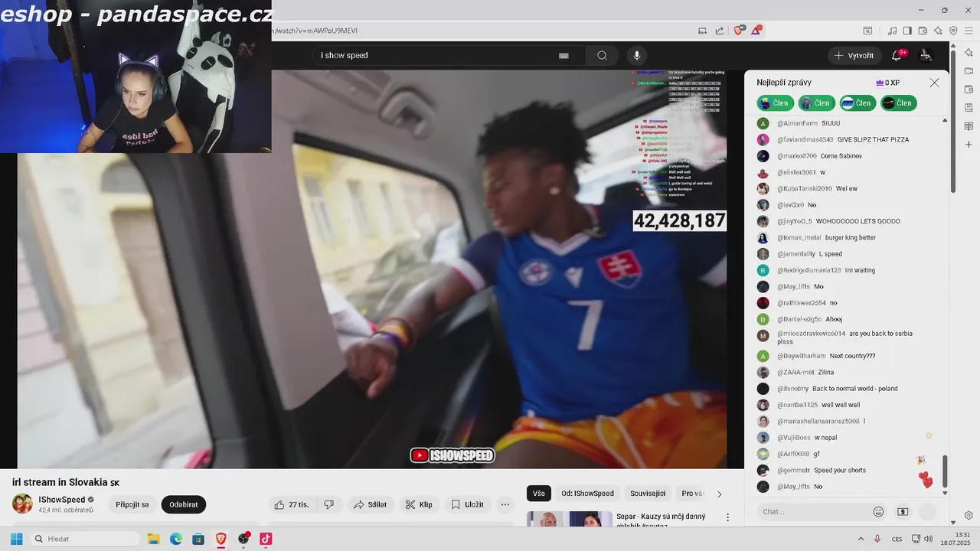The width and height of the screenshot is (980, 551).
Task: Open the IShowSpeed channel name link
Action: [x=62, y=500]
